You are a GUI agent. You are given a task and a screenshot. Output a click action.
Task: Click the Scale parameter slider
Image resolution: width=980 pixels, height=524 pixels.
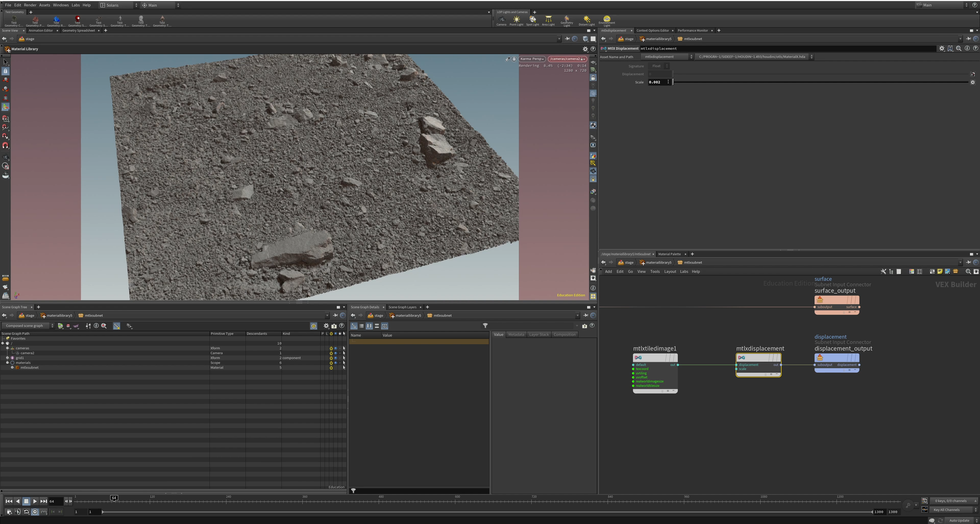820,82
